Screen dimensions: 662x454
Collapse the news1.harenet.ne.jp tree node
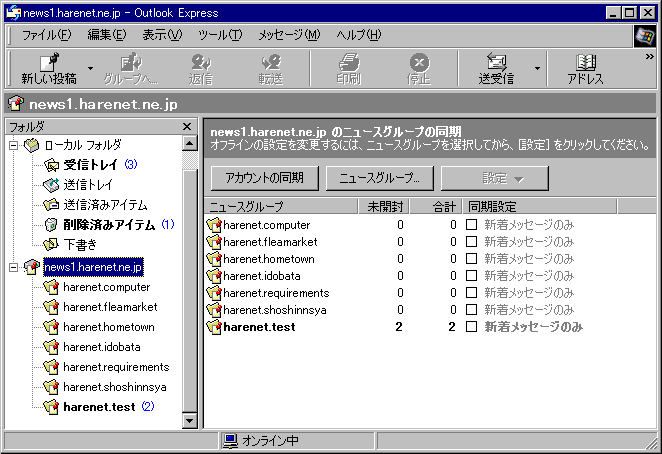click(x=14, y=267)
